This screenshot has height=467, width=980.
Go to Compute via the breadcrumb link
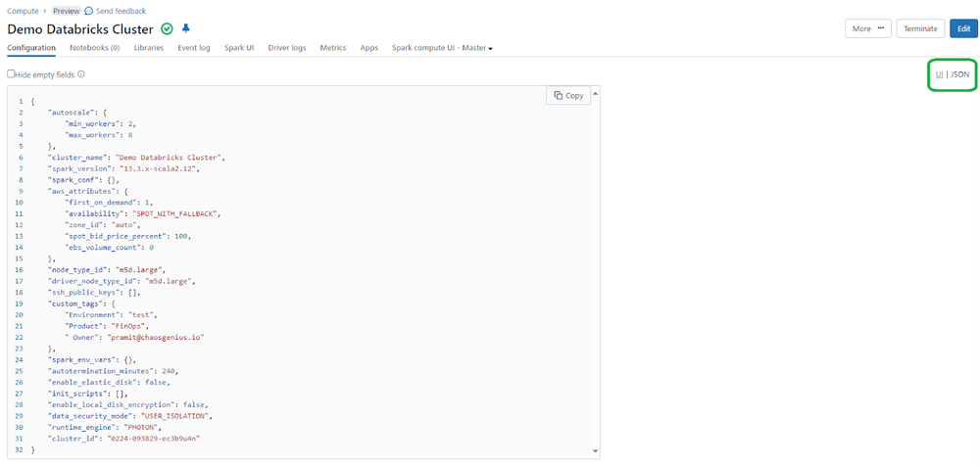point(23,10)
